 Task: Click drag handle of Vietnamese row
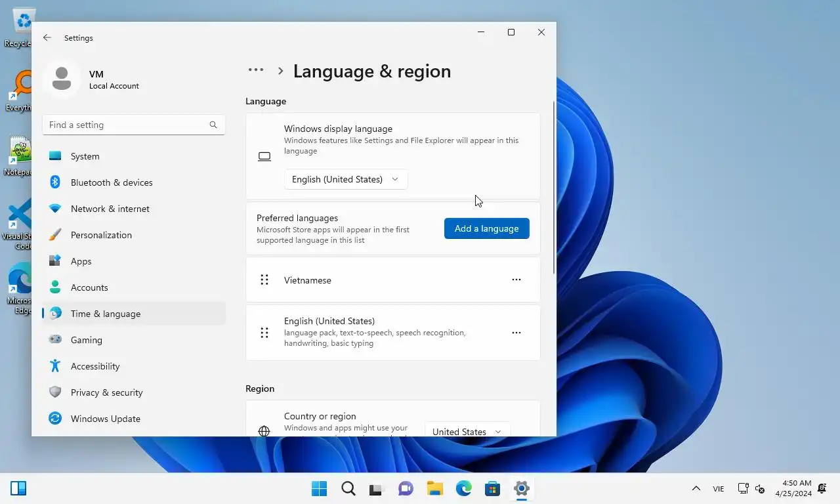(264, 280)
